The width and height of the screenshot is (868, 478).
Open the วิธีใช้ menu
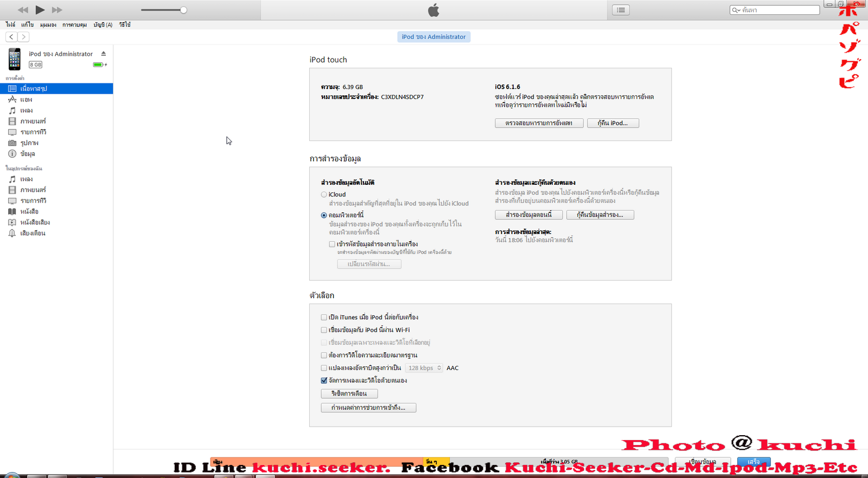click(125, 24)
